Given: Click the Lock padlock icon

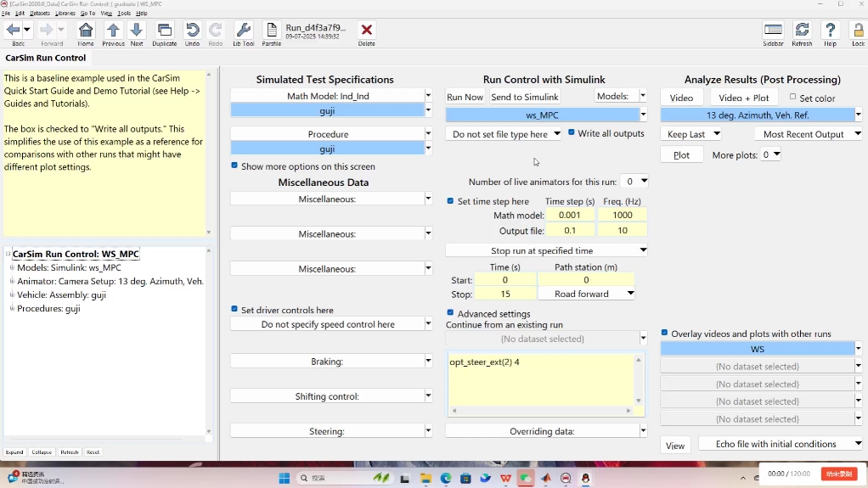Looking at the screenshot, I should tap(858, 30).
